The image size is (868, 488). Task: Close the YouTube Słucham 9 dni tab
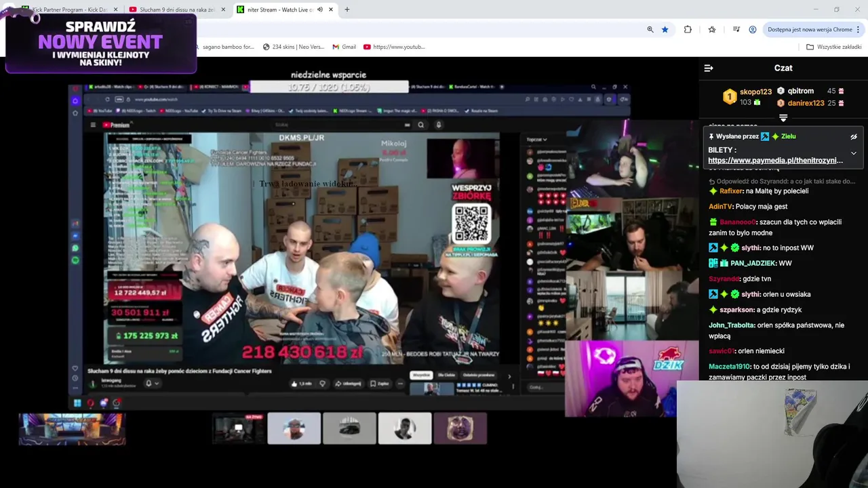(x=223, y=9)
